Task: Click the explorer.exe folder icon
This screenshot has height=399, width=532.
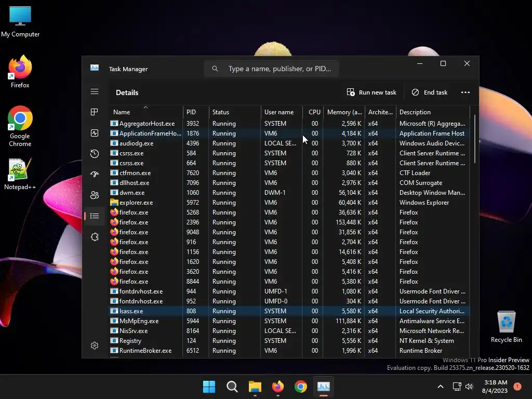Action: coord(114,202)
